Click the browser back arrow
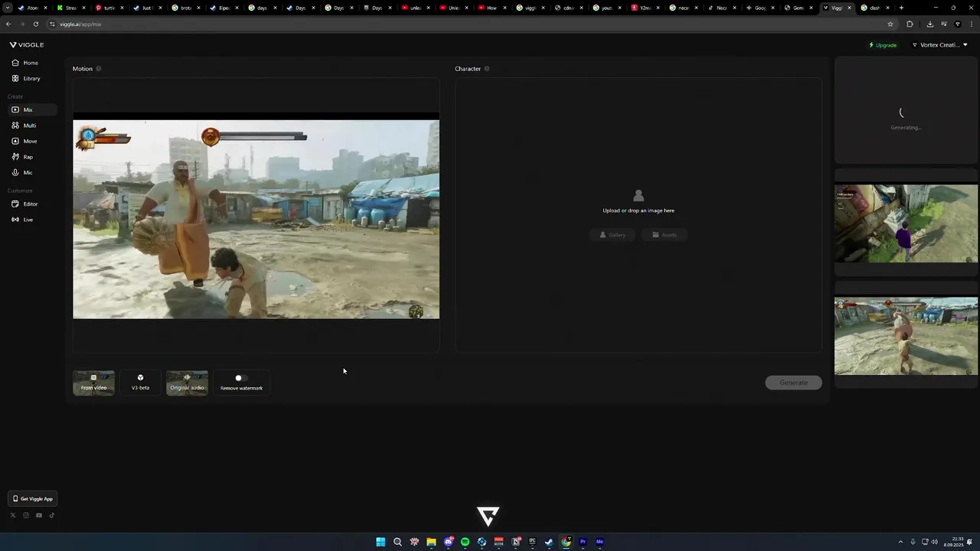This screenshot has height=551, width=980. click(8, 24)
